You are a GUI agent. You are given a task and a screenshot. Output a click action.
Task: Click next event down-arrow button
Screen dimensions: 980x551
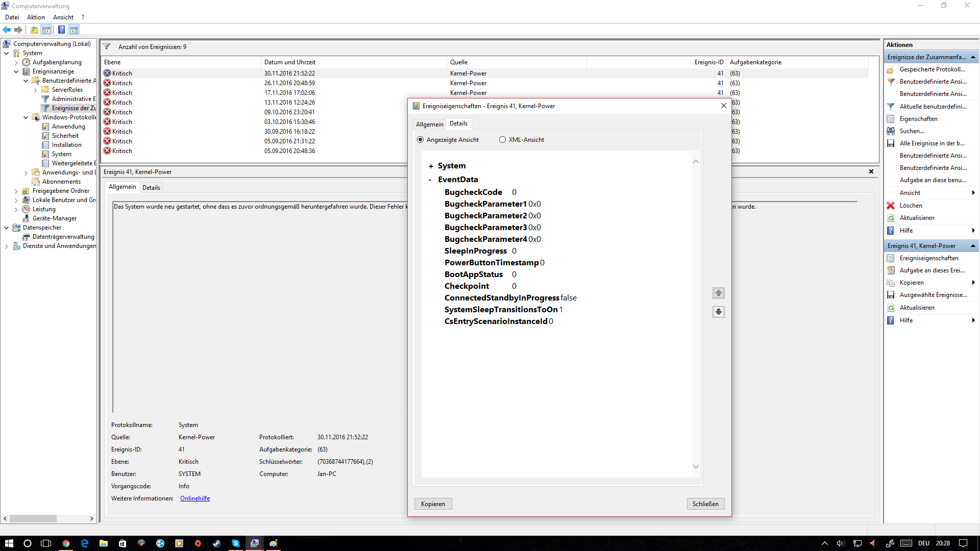(x=718, y=312)
